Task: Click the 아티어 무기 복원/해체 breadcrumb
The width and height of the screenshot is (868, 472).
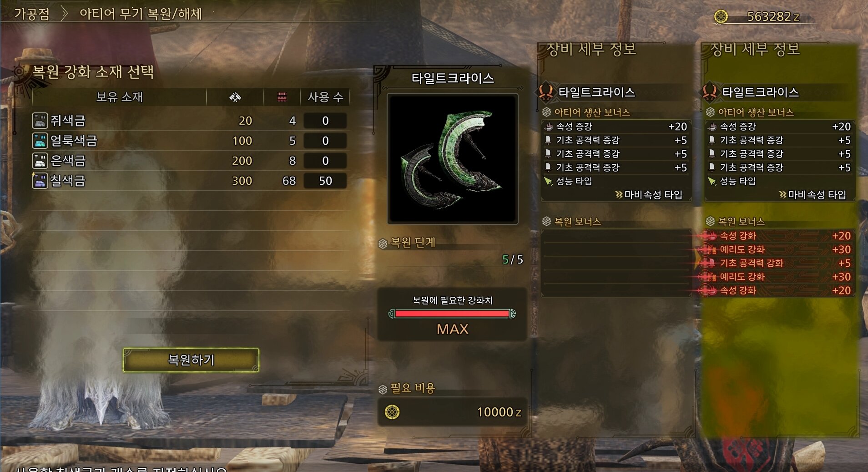Action: [x=141, y=14]
